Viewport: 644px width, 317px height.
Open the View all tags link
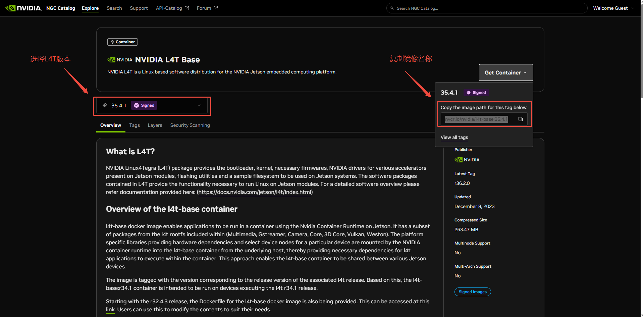click(454, 137)
